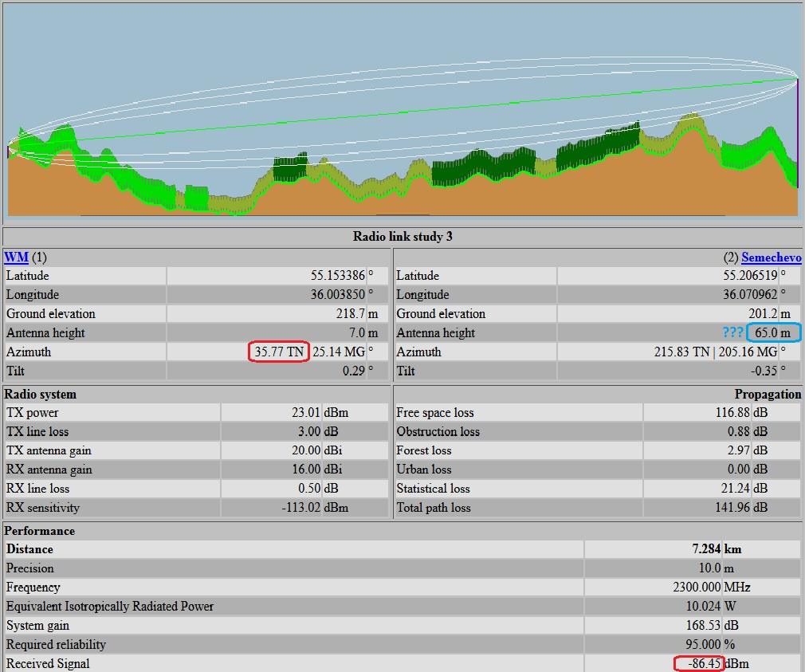Select TX line loss 3.00 dB
This screenshot has height=672, width=805.
[x=318, y=432]
